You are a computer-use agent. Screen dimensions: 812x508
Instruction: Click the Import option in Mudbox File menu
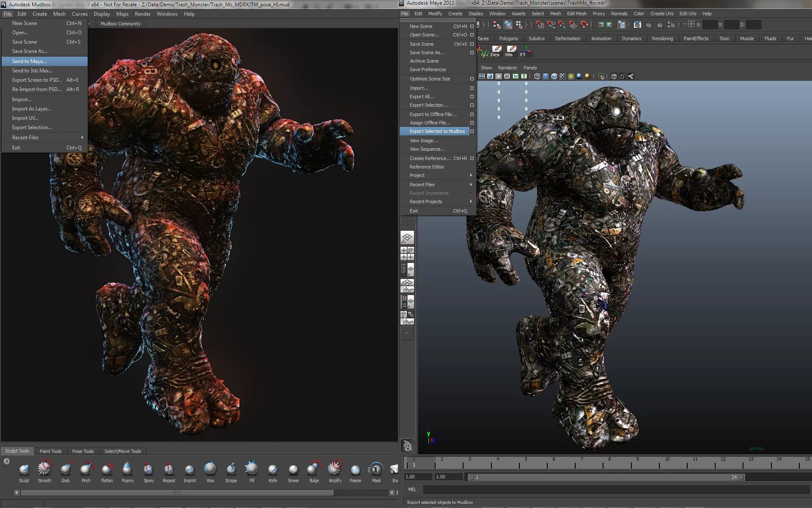(22, 99)
